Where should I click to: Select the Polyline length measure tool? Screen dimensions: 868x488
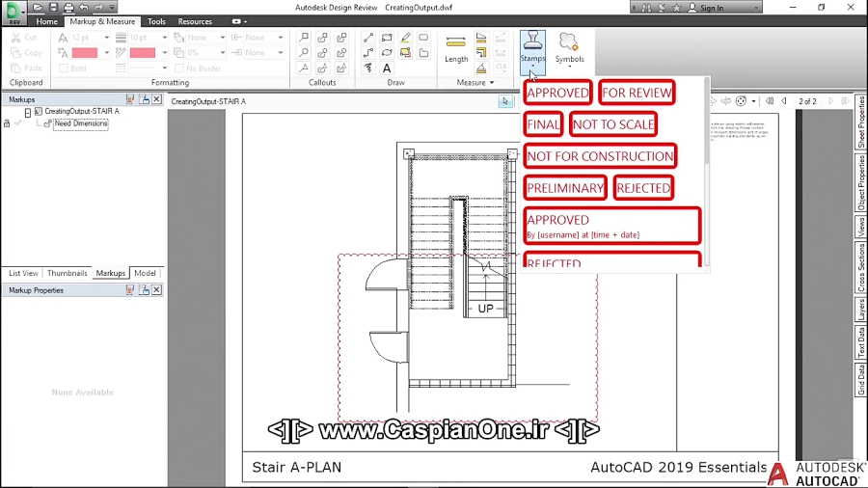coord(481,53)
